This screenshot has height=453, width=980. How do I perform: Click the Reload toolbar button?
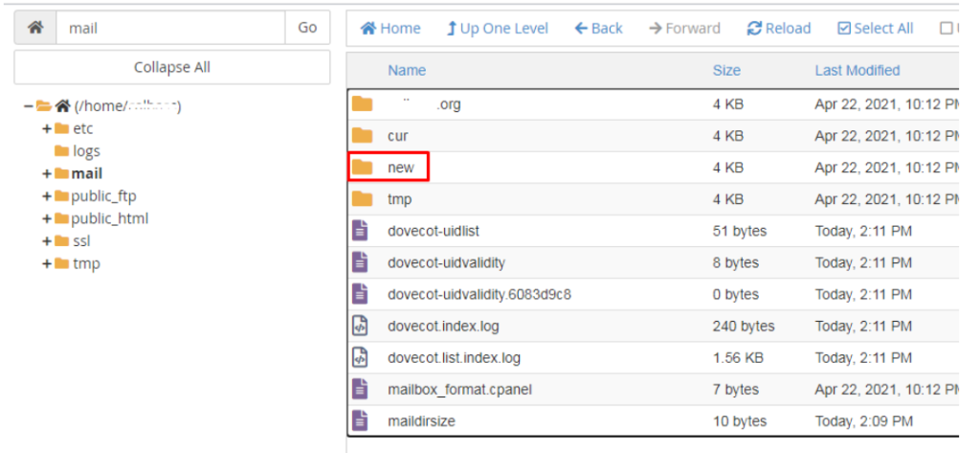[x=779, y=29]
